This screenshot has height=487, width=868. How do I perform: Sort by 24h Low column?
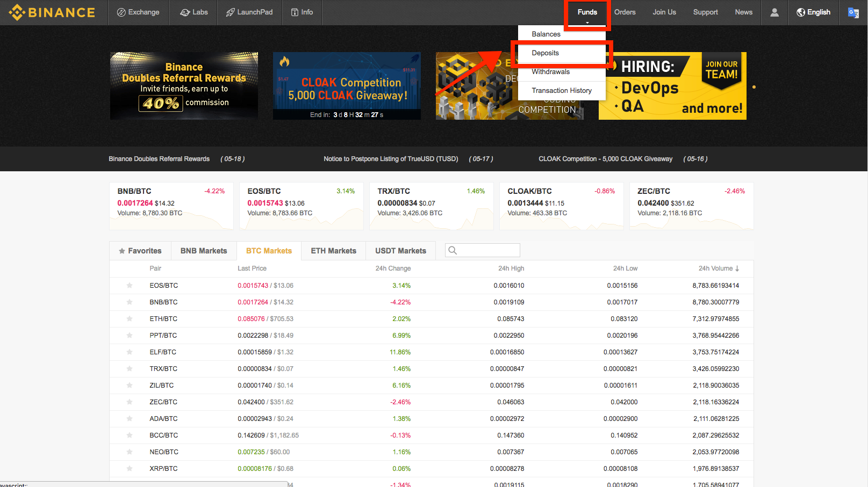click(625, 268)
